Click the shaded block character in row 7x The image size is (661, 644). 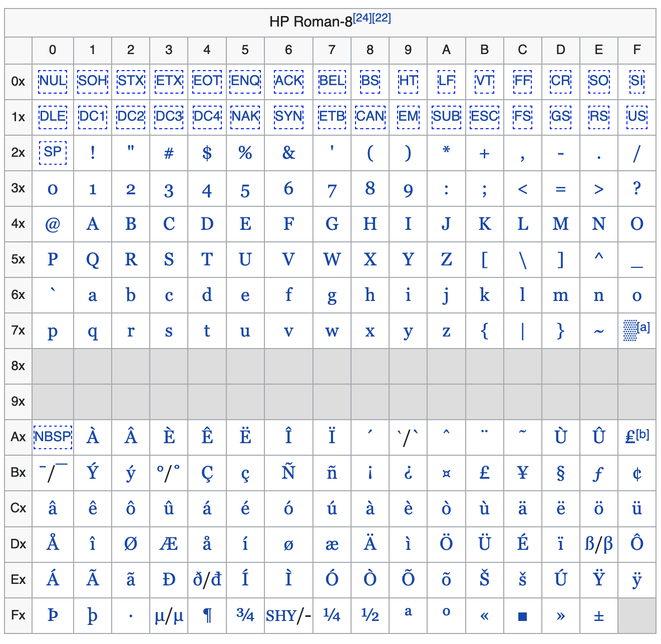(x=630, y=331)
